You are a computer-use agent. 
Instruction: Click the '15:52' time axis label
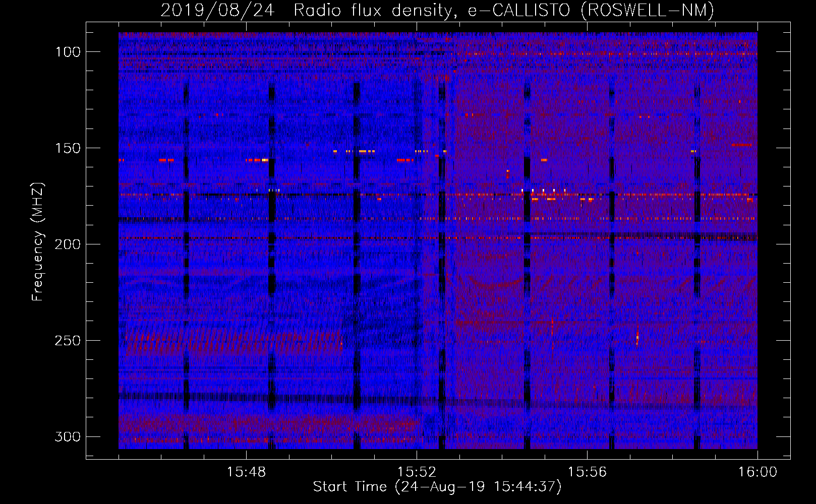click(417, 472)
